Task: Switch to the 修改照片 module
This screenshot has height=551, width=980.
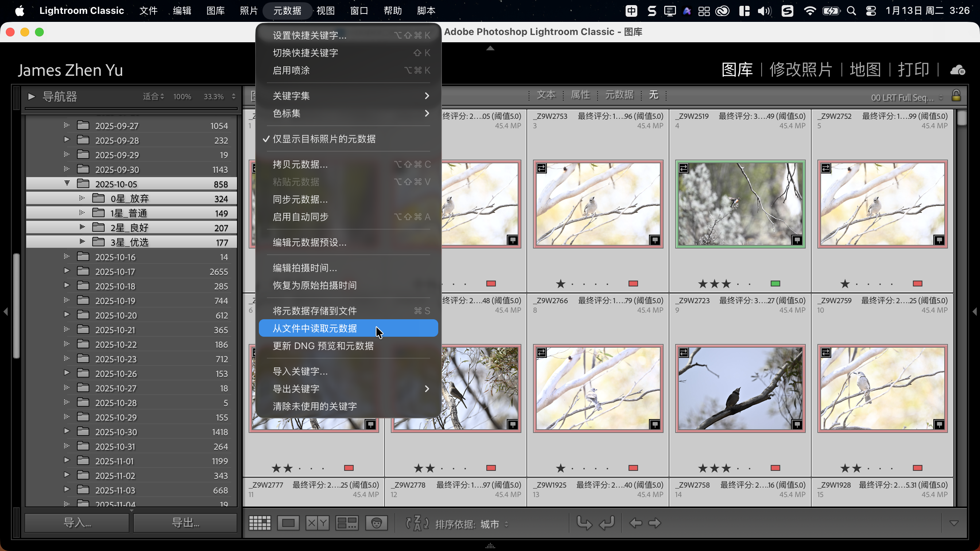Action: (801, 70)
